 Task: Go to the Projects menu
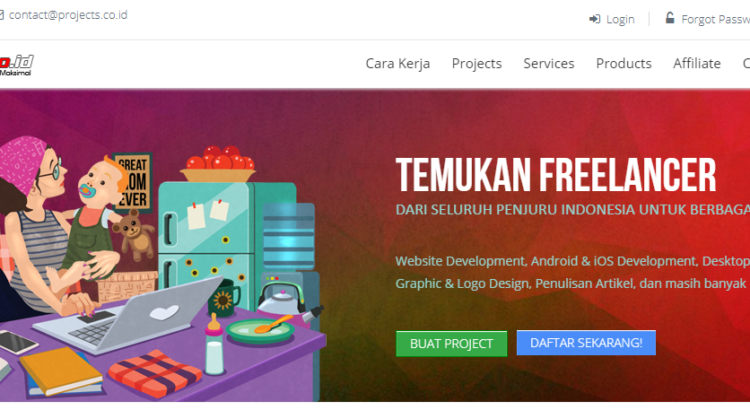[x=477, y=64]
